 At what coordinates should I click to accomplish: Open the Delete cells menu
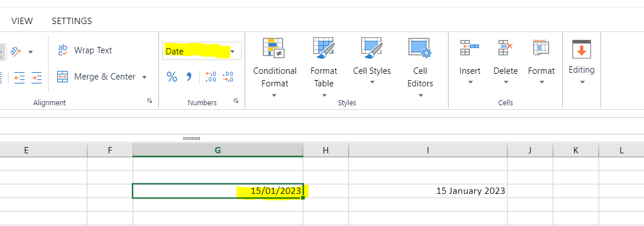506,62
